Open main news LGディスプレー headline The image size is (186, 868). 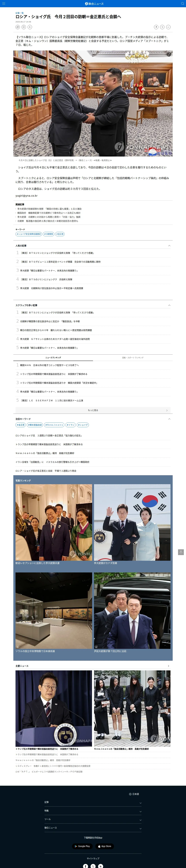coord(53,766)
